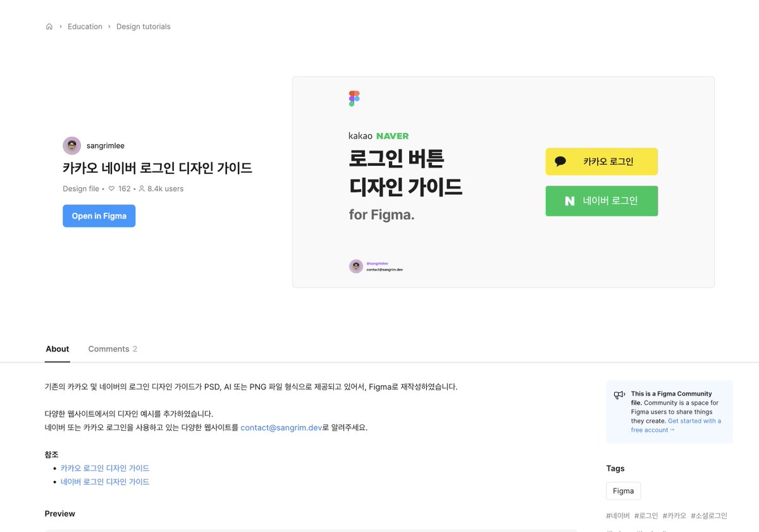Click the #카카오 hashtag
The image size is (759, 532).
(674, 516)
